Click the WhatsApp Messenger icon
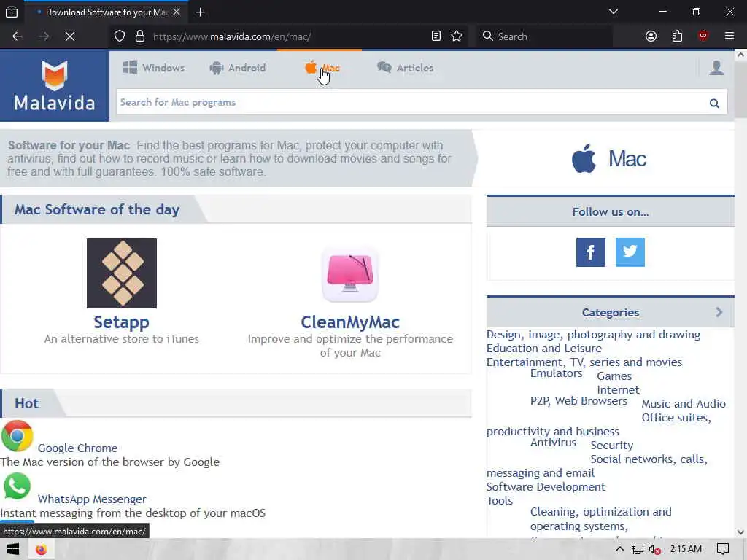This screenshot has width=747, height=560. click(x=18, y=486)
